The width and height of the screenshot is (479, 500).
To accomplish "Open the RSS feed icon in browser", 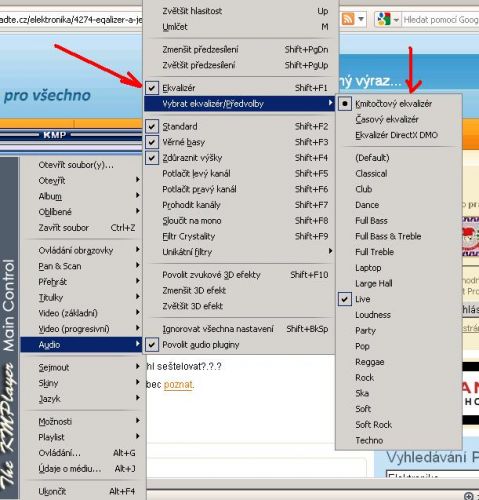I will click(x=348, y=19).
